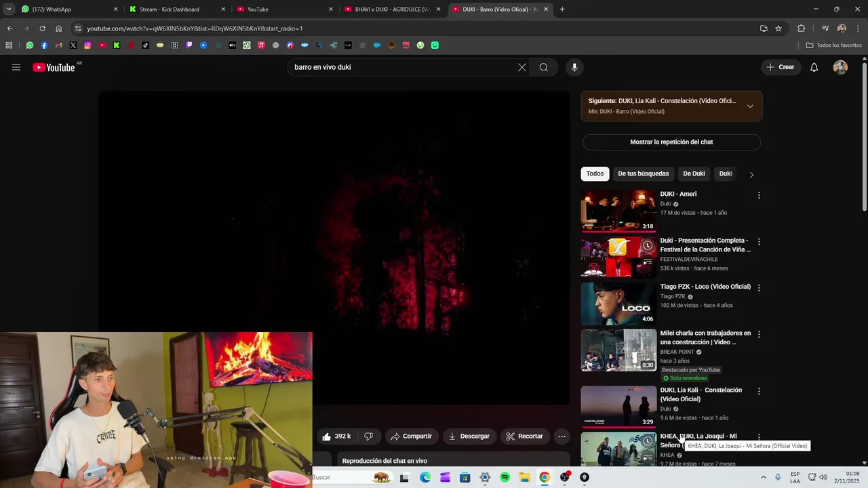Open Todos los favoritos bookmarks folder
868x488 pixels.
click(x=833, y=45)
